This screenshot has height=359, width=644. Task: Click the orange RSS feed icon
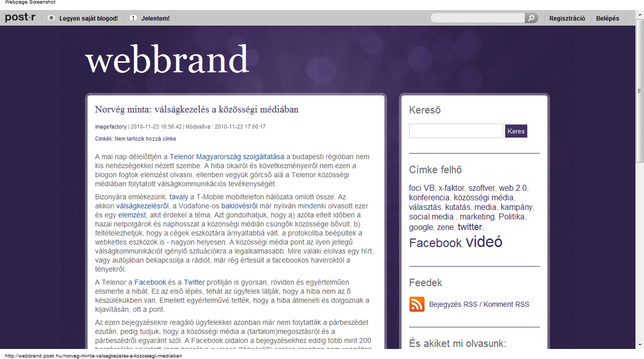[417, 304]
